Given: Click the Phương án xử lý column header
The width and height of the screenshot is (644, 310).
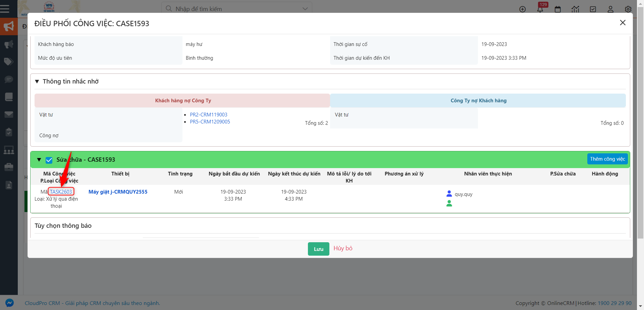Looking at the screenshot, I should click(404, 174).
